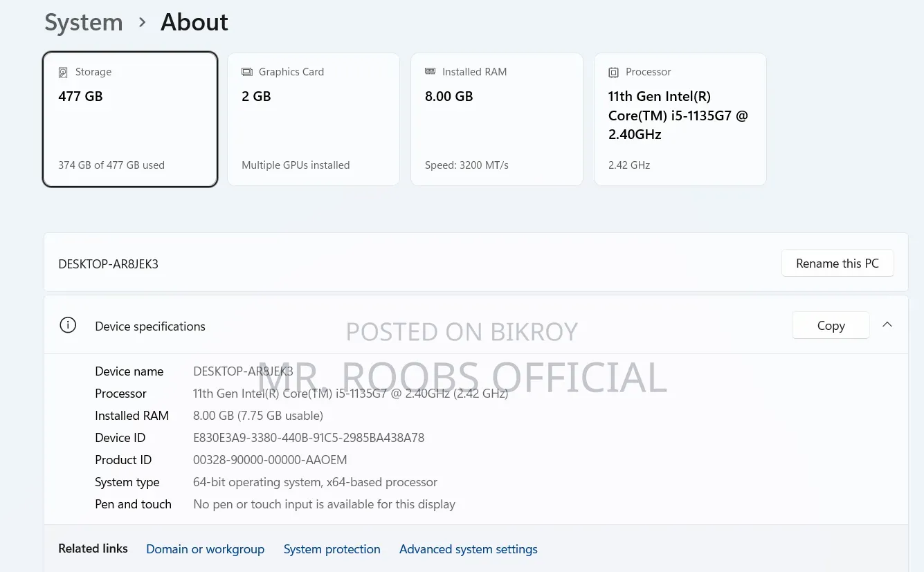Go back to System breadcrumb
This screenshot has width=924, height=572.
[x=84, y=22]
